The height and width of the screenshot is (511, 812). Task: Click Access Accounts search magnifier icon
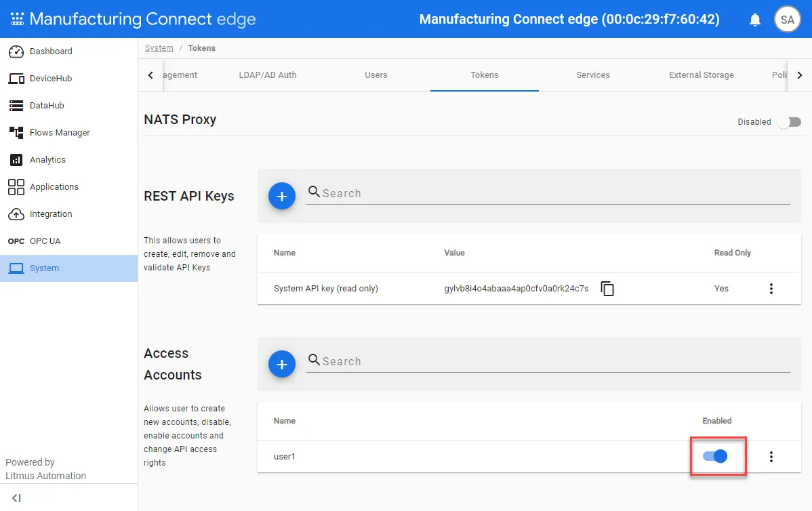point(314,360)
